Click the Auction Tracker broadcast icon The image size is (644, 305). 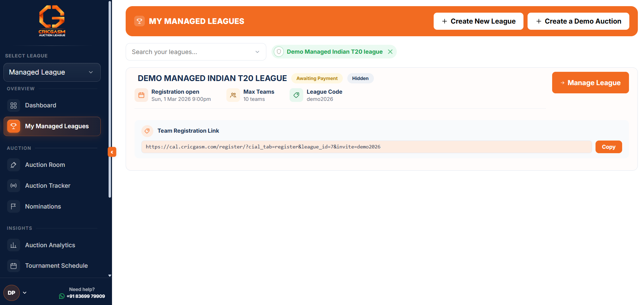click(14, 186)
